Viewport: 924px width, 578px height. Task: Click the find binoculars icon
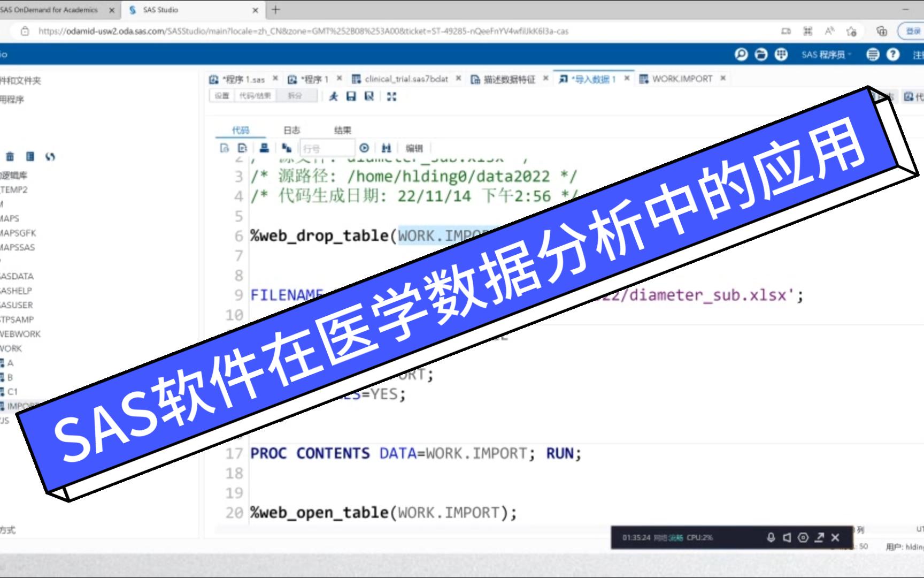point(387,148)
